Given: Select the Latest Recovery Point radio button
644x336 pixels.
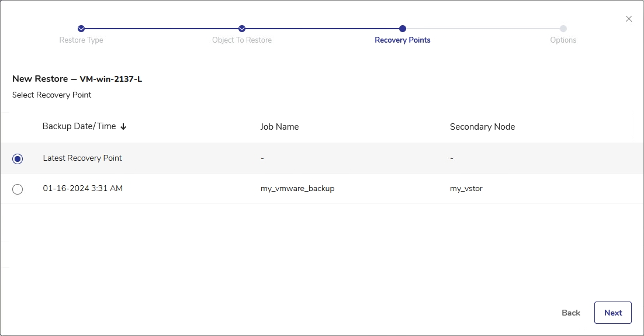Looking at the screenshot, I should [18, 159].
